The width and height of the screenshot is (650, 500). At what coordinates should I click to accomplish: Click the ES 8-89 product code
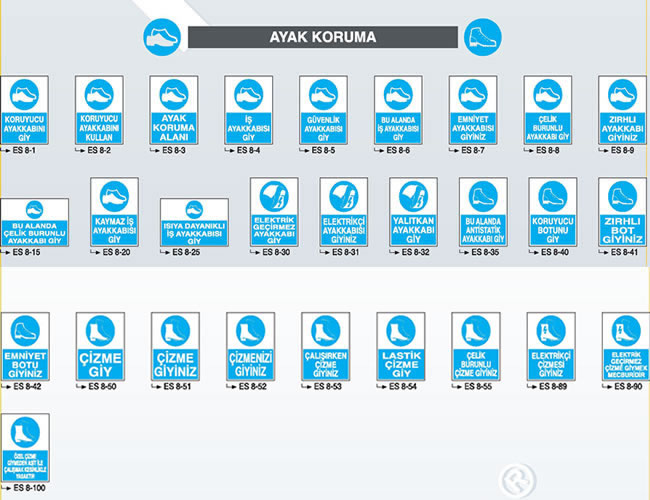(553, 386)
